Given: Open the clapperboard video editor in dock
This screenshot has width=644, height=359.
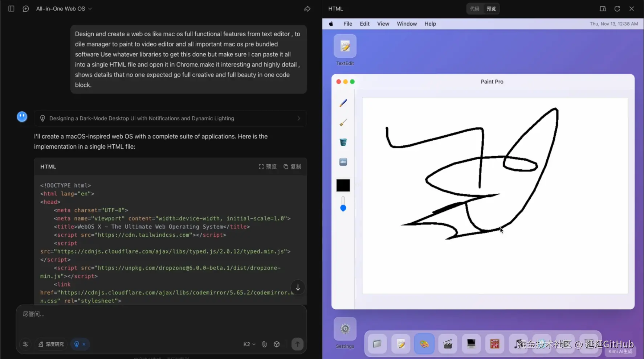Looking at the screenshot, I should tap(448, 344).
